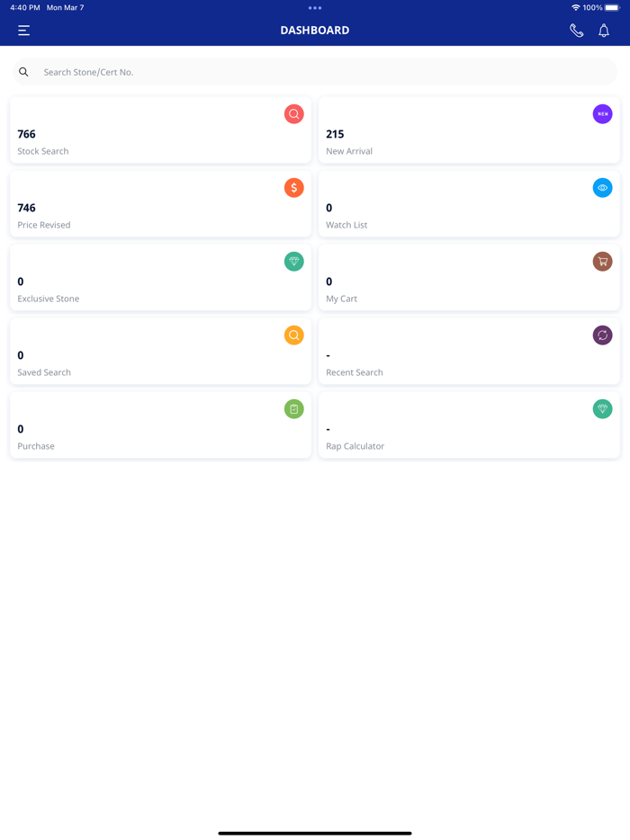This screenshot has width=630, height=840.
Task: Click the blue eye Watch List icon
Action: (x=603, y=188)
